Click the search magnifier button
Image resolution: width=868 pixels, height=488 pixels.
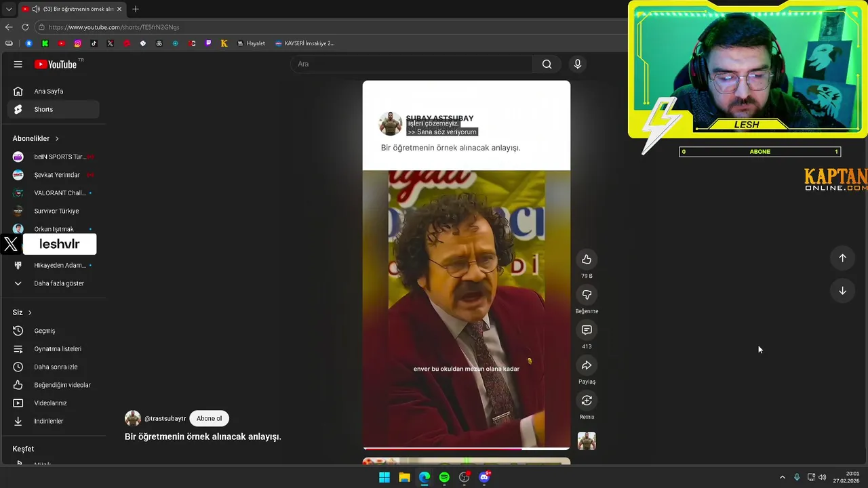click(x=547, y=64)
